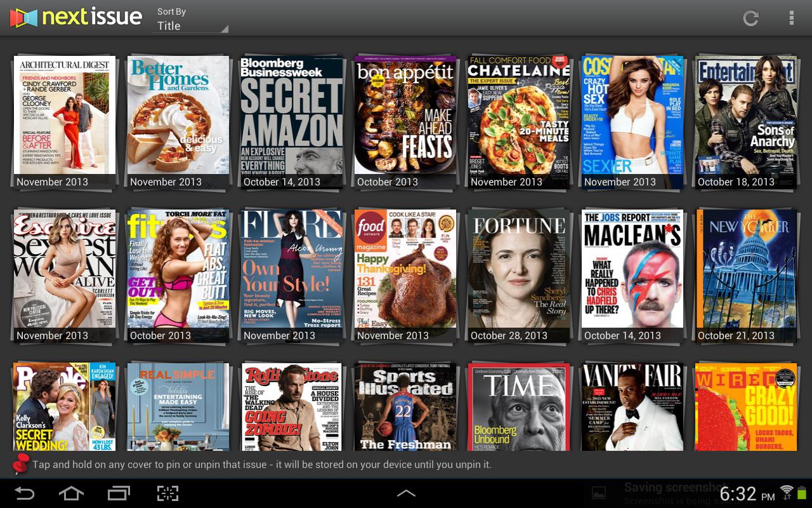Open Food Network Happy Thanksgiving issue
This screenshot has height=508, width=812.
click(405, 276)
